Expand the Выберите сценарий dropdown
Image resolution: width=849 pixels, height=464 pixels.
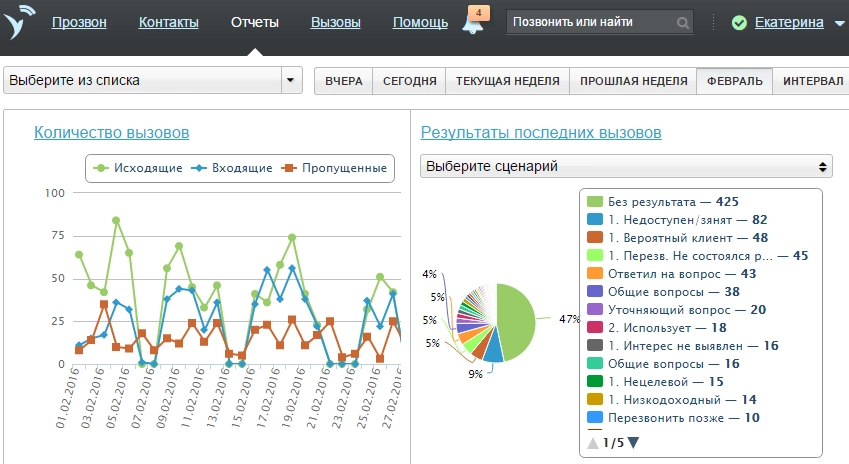click(626, 166)
